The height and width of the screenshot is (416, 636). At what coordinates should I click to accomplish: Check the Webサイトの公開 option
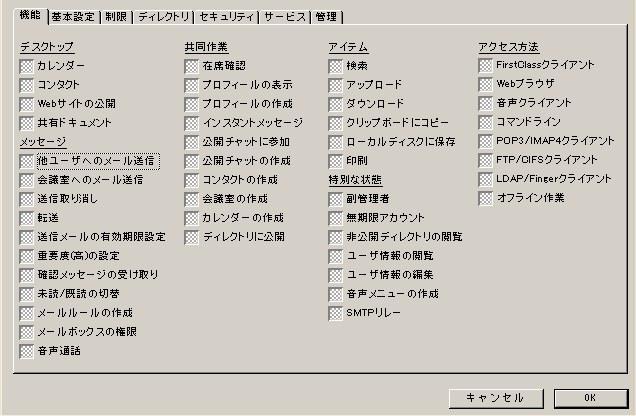(x=27, y=104)
